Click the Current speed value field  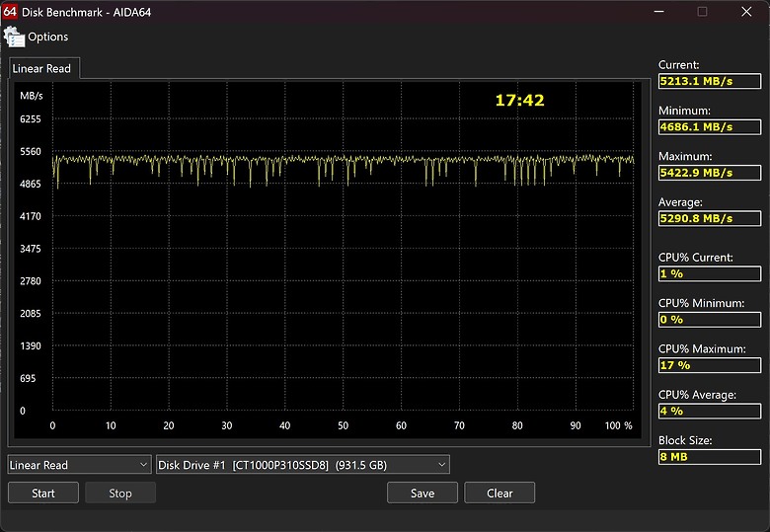(x=710, y=81)
